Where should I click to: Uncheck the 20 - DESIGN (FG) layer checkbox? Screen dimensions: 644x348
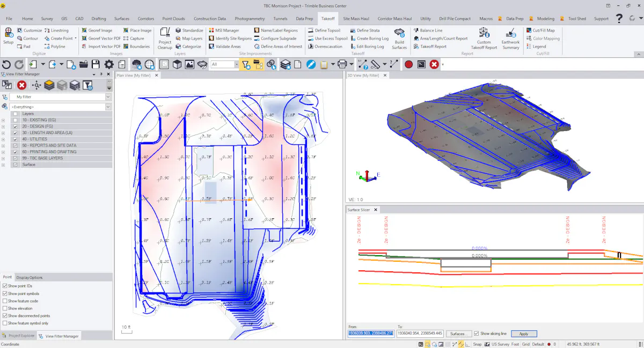15,127
